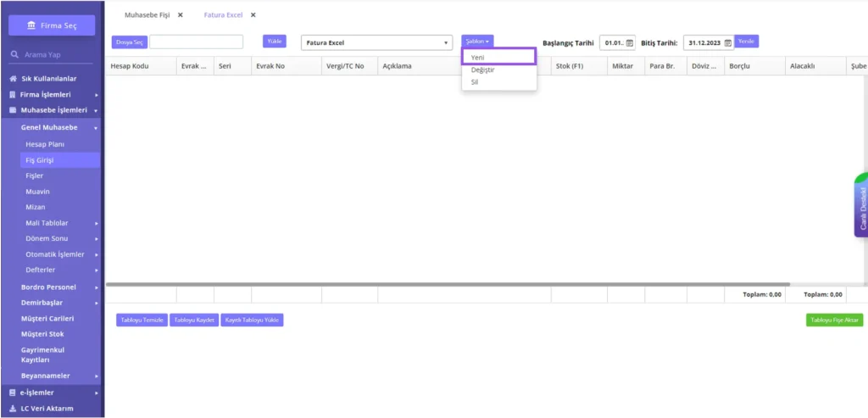Click Tabloyu Fişe Aktar button
Screen dimensions: 868x418
(834, 320)
